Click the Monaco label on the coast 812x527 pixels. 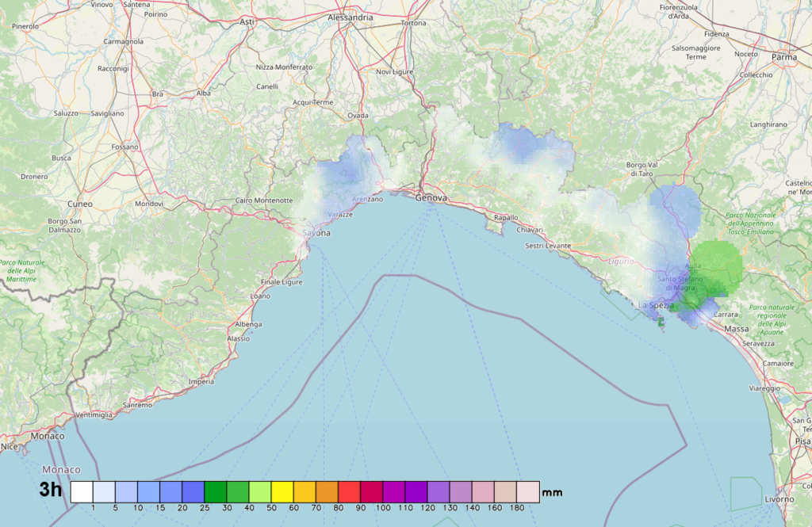click(x=48, y=436)
